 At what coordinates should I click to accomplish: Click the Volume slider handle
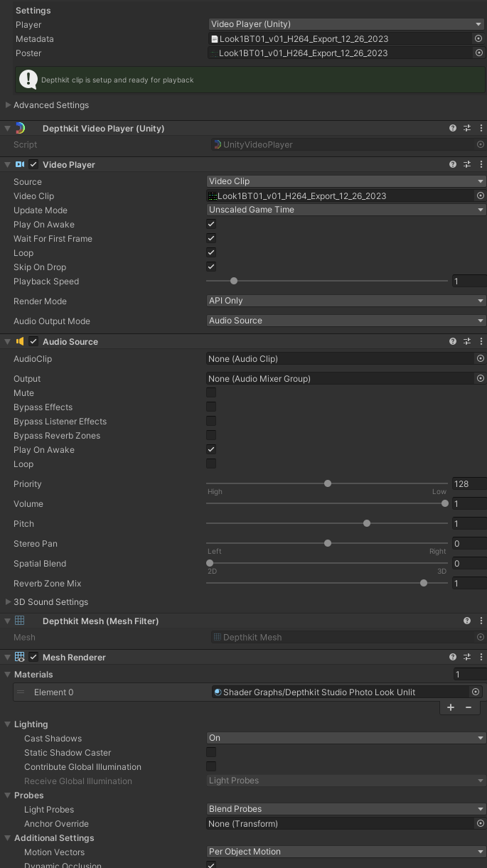point(445,503)
